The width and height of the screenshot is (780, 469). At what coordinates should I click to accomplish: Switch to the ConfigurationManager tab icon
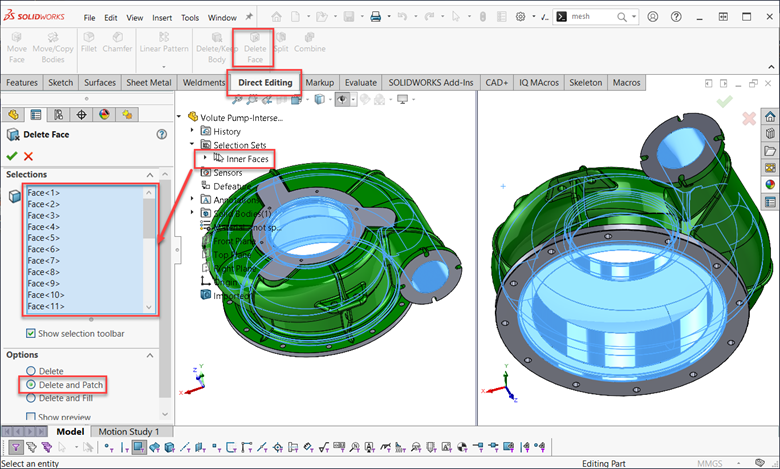coord(59,115)
